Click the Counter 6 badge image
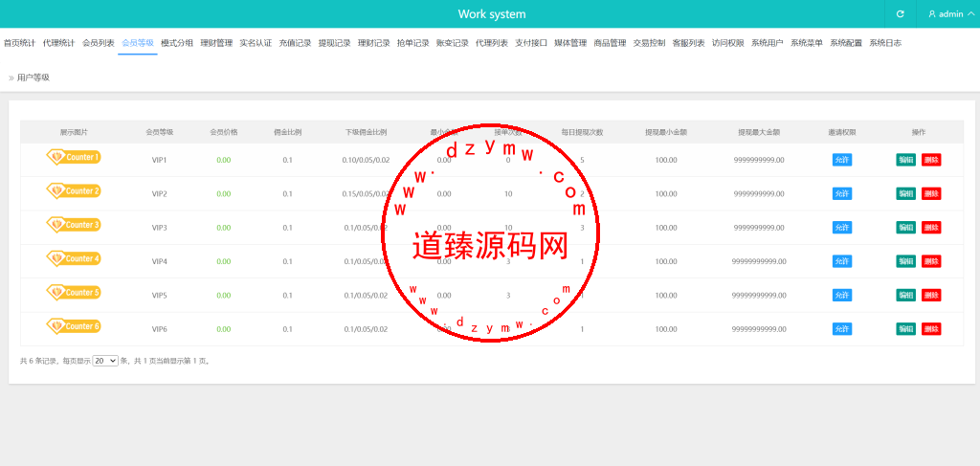Image resolution: width=980 pixels, height=466 pixels. (74, 325)
